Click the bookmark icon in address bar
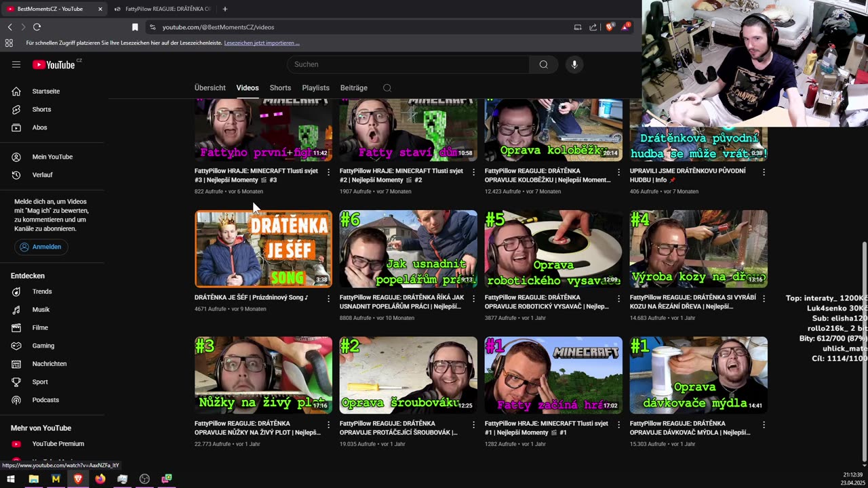This screenshot has height=488, width=868. tap(135, 27)
